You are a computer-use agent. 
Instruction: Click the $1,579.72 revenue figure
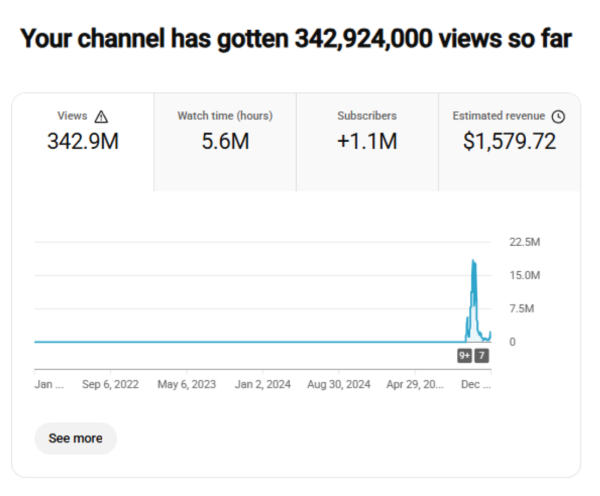(x=509, y=142)
